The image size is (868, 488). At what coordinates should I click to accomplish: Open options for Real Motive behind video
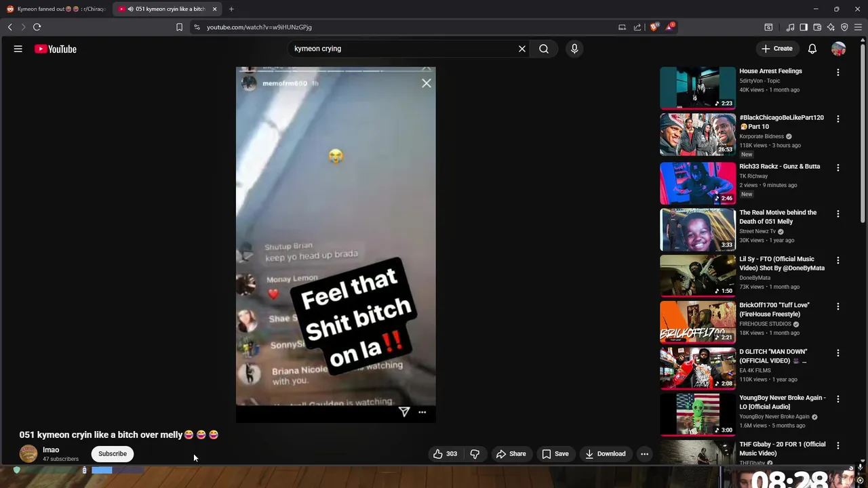tap(838, 213)
